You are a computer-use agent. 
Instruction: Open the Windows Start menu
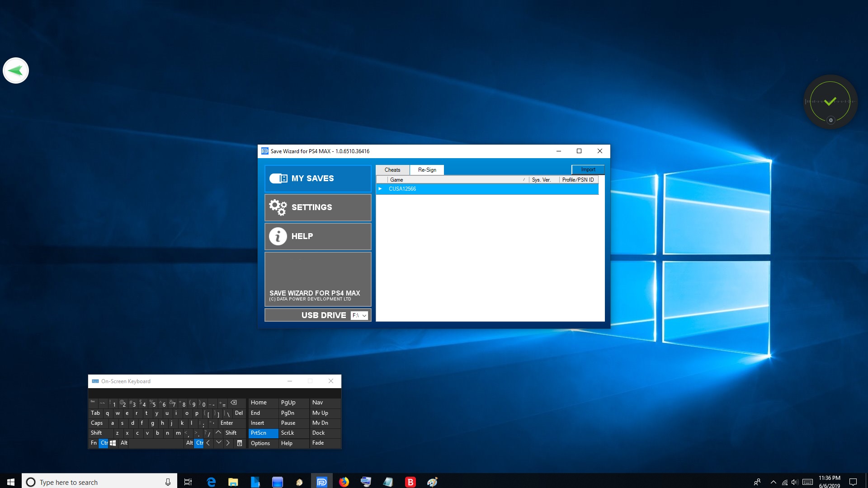click(x=11, y=482)
